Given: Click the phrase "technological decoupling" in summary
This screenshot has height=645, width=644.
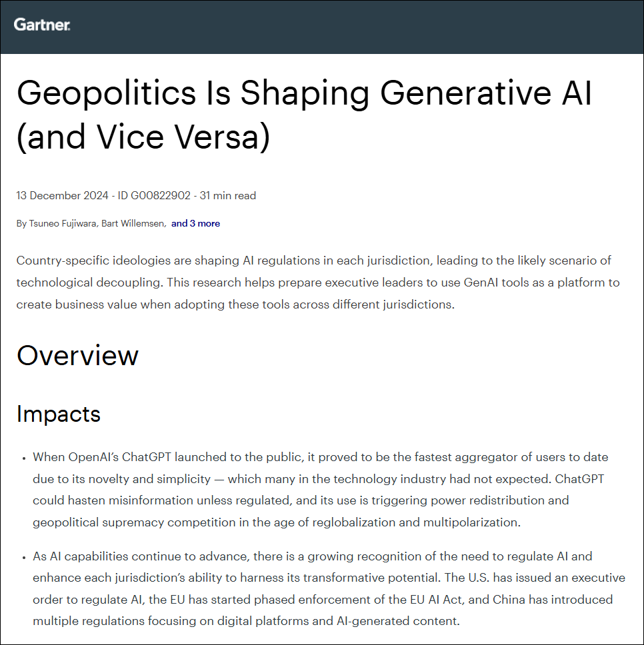Looking at the screenshot, I should pos(88,283).
